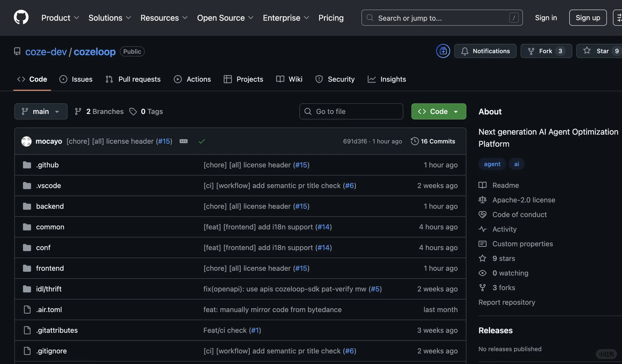This screenshot has width=622, height=364.
Task: Click the forks icon in About sidebar
Action: tap(482, 287)
